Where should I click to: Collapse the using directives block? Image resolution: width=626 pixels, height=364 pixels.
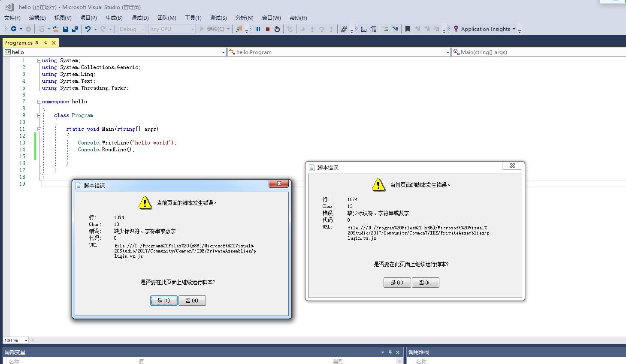click(39, 60)
